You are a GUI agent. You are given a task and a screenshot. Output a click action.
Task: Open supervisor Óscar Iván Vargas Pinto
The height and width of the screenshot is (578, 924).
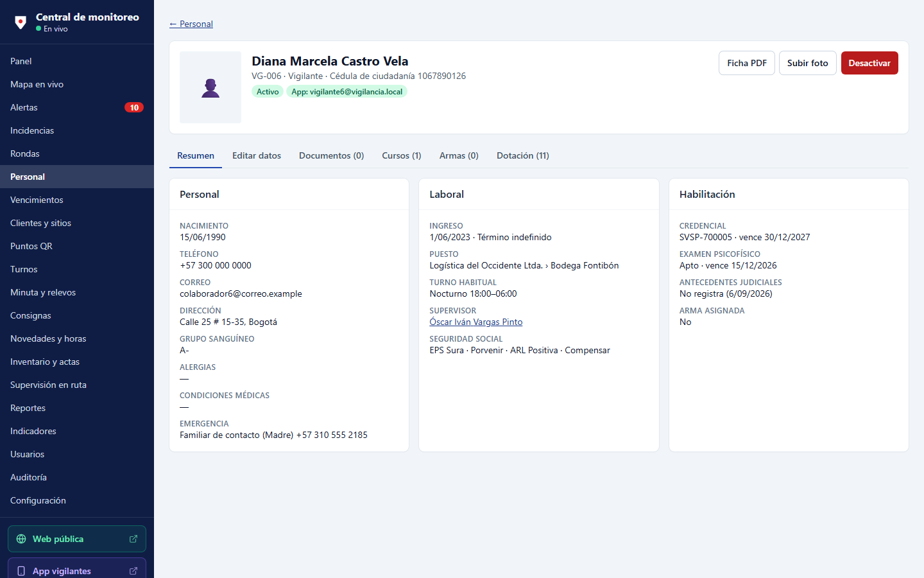[x=476, y=322]
